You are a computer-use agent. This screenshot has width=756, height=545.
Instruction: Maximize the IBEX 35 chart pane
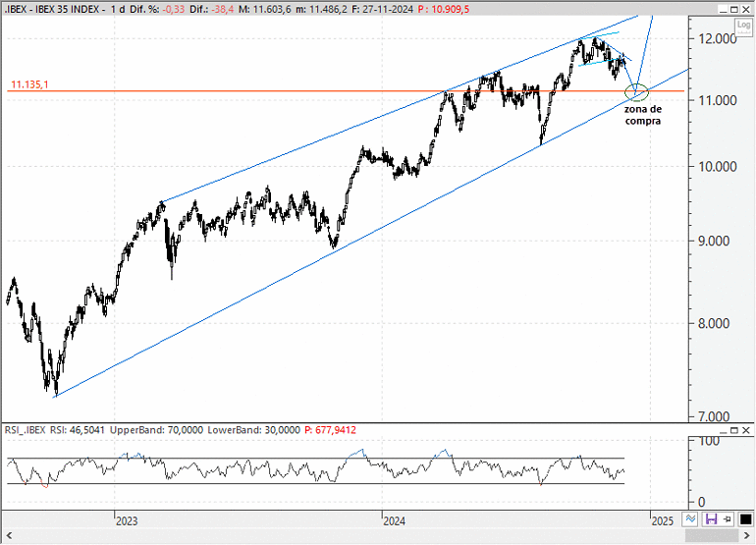point(734,9)
